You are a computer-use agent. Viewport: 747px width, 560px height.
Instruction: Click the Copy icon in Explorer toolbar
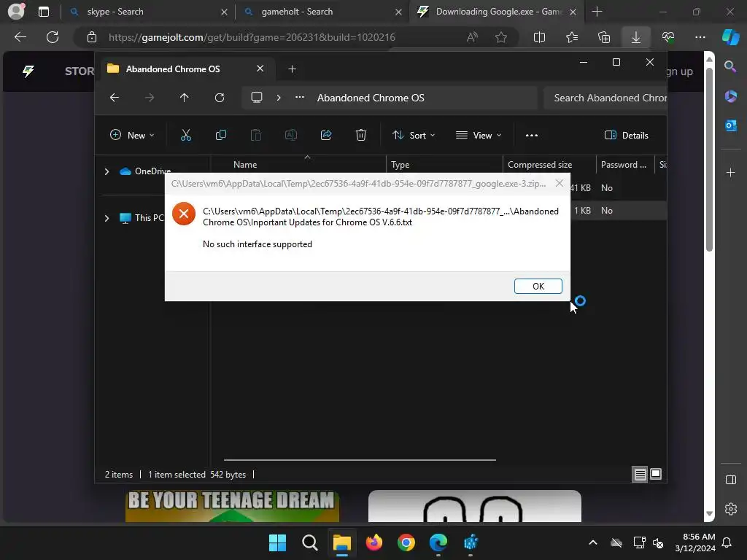coord(220,135)
